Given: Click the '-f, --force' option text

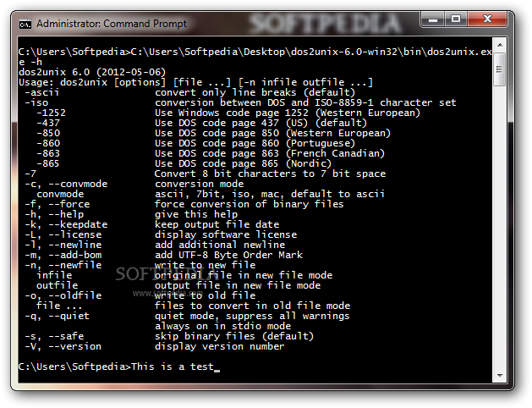Looking at the screenshot, I should [58, 204].
